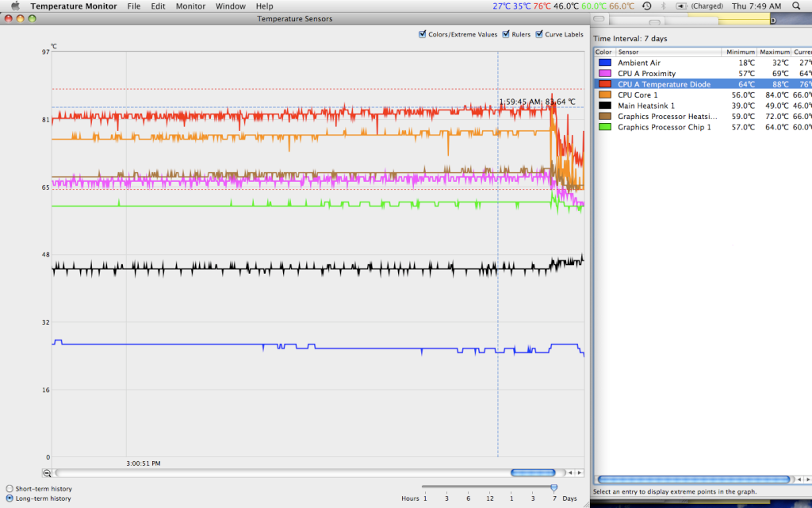Click the zoom-out magnifier below the graph
This screenshot has width=812, height=508.
point(47,473)
